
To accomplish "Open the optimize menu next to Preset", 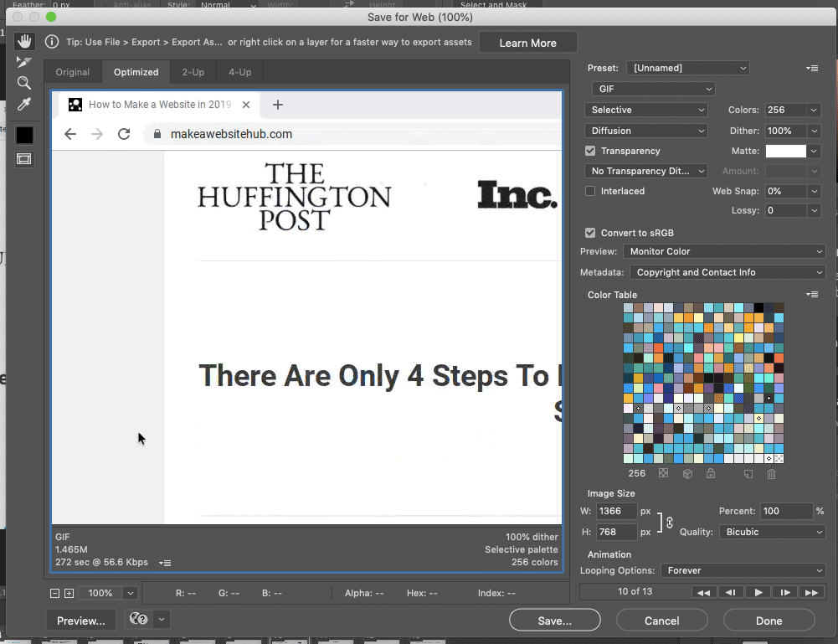I will click(x=812, y=68).
